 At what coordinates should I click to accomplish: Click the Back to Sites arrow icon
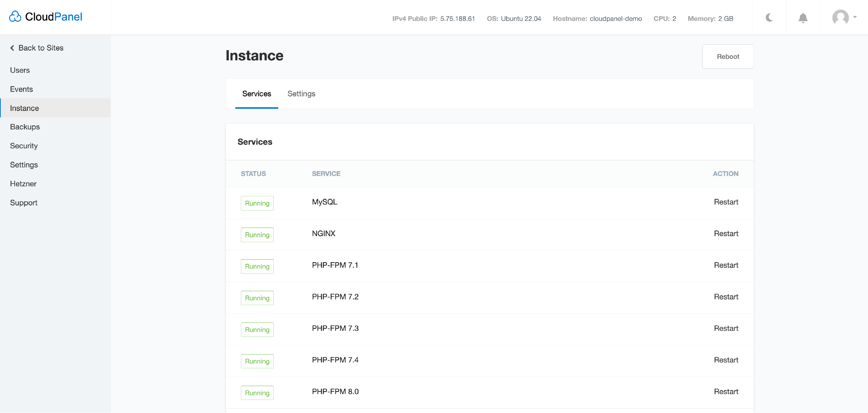tap(12, 48)
